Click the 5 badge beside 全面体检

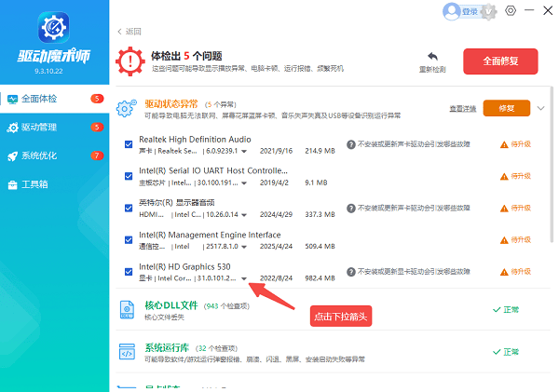tap(97, 99)
